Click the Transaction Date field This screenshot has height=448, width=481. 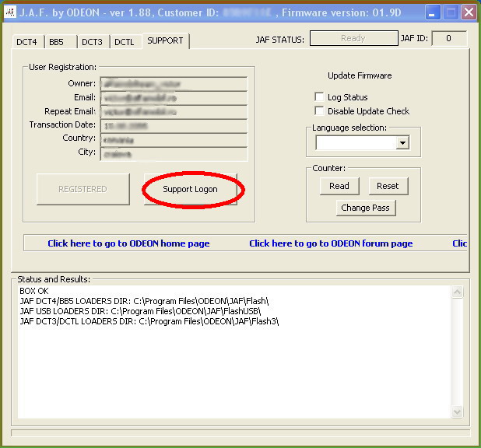click(x=174, y=126)
